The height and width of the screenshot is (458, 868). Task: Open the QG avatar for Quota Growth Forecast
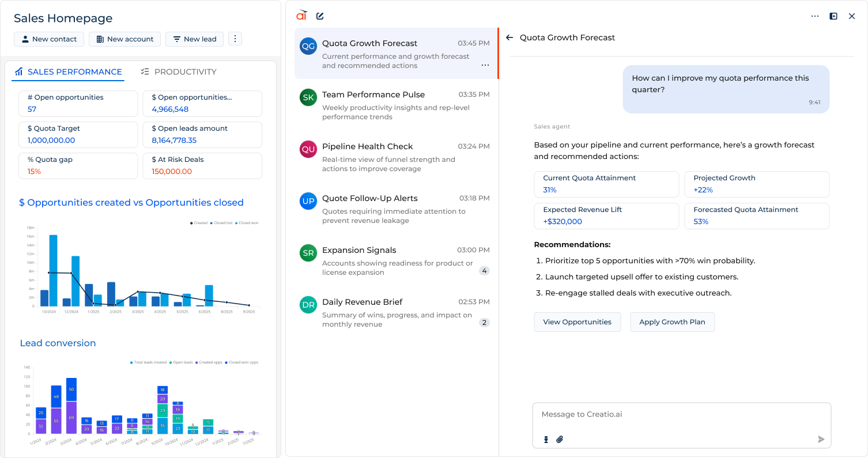tap(308, 46)
